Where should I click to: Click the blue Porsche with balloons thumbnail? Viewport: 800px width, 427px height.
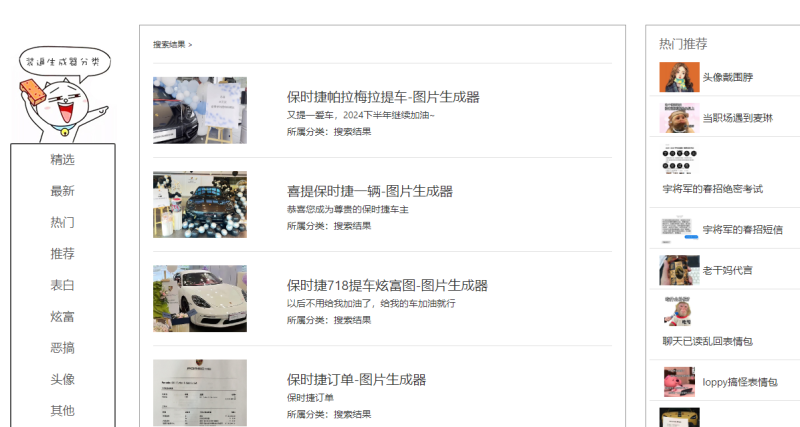[200, 205]
